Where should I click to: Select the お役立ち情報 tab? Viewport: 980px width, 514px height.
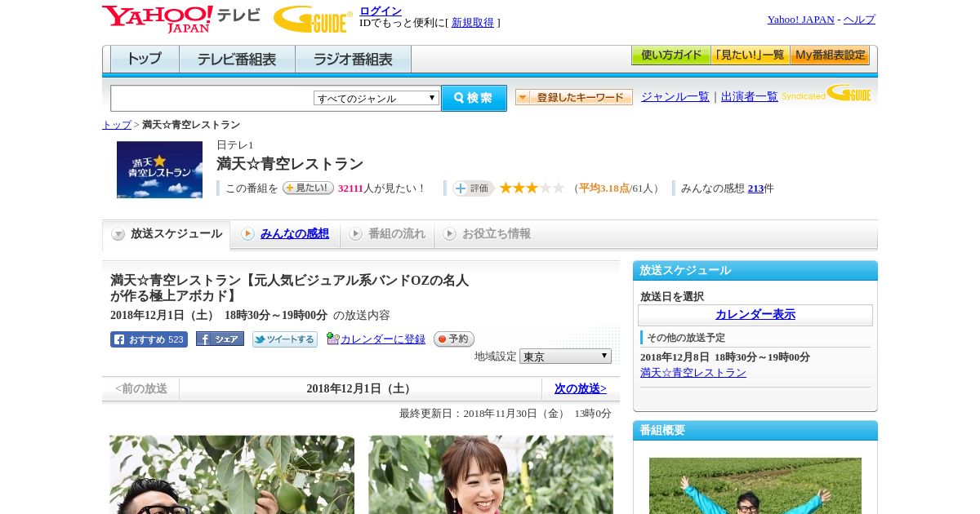click(x=487, y=234)
